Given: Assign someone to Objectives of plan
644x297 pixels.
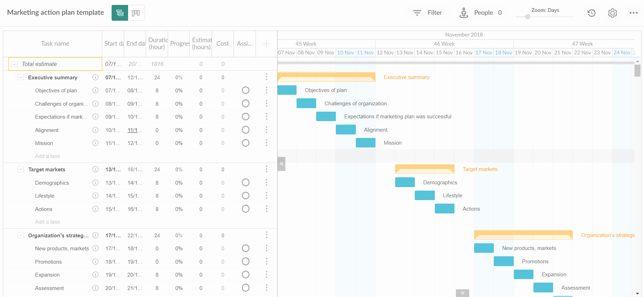Looking at the screenshot, I should coord(246,90).
